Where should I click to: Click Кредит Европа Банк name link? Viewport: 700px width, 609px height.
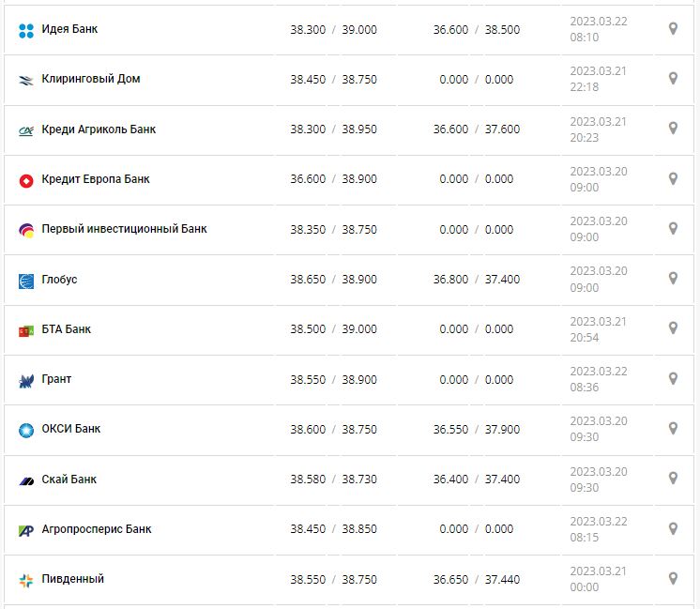(96, 179)
